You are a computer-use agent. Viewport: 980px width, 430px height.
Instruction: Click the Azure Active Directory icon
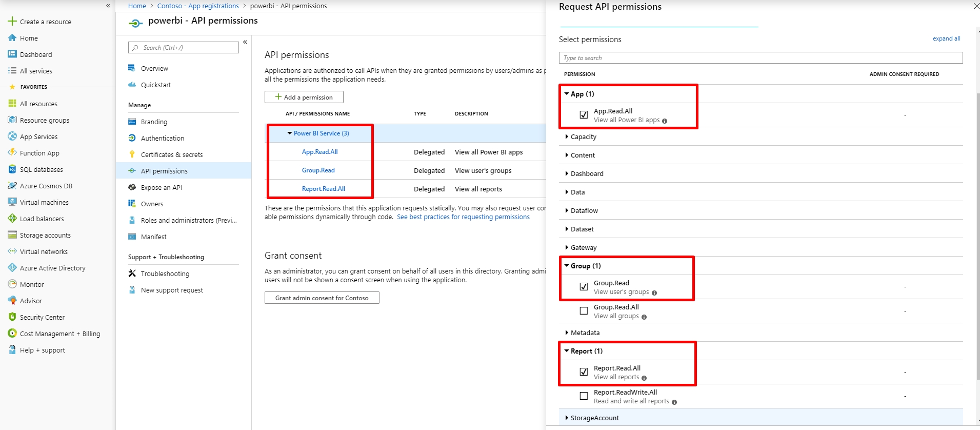(12, 268)
